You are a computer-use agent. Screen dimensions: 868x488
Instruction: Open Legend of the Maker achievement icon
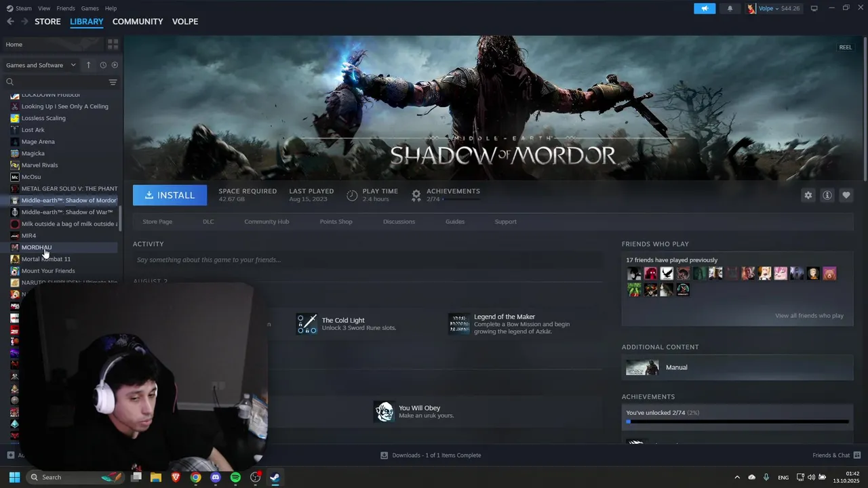459,324
